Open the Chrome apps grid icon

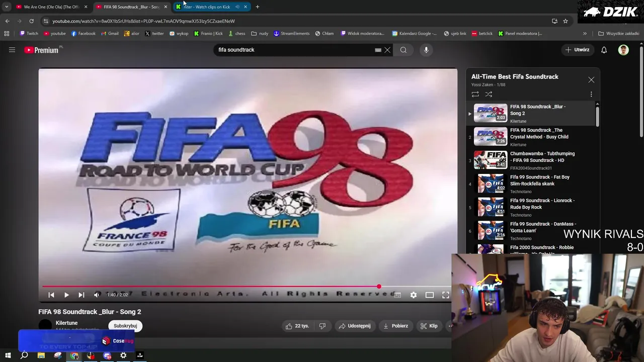(x=7, y=34)
